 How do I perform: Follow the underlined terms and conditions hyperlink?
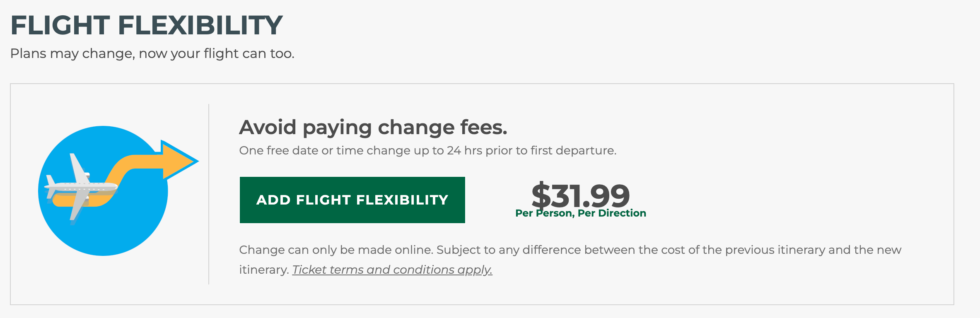[x=392, y=269]
